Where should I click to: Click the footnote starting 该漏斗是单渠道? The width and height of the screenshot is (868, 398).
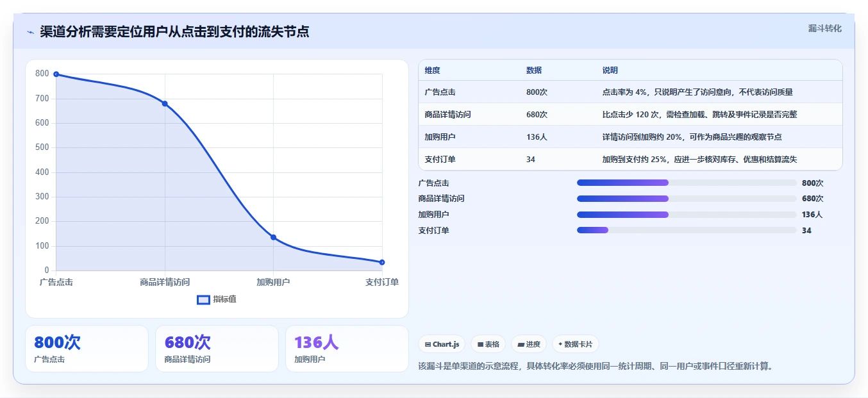click(596, 367)
